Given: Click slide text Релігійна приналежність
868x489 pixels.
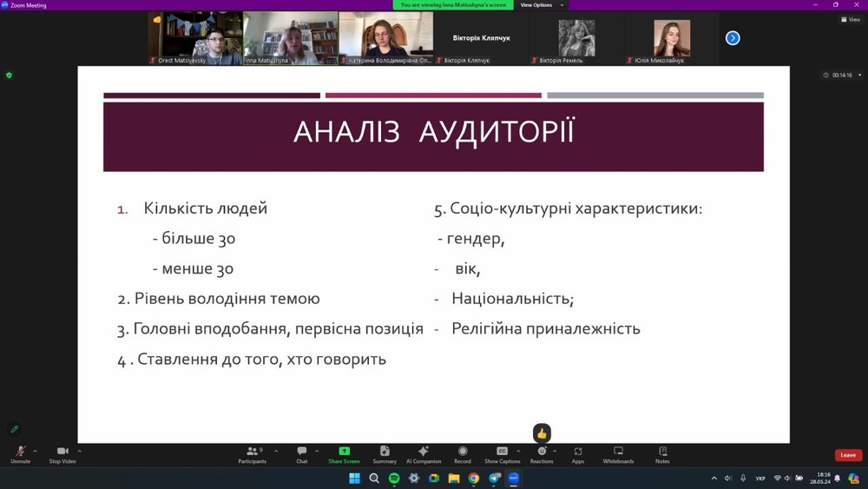Looking at the screenshot, I should [x=546, y=329].
